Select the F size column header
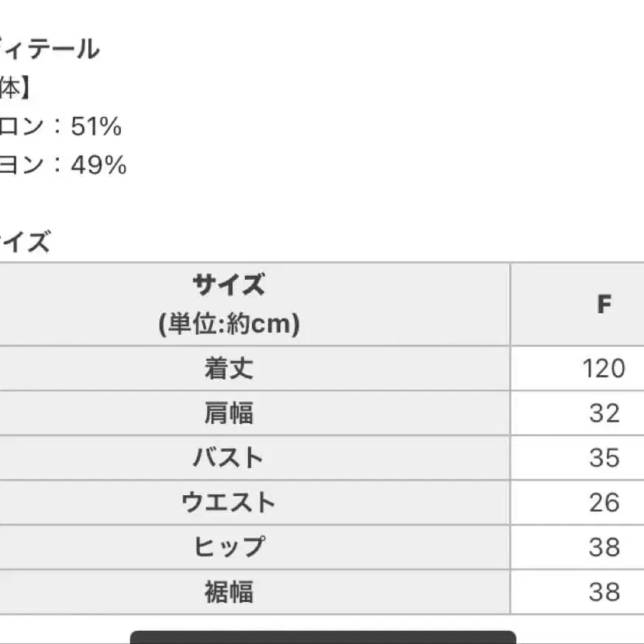The image size is (644, 644). pyautogui.click(x=604, y=305)
